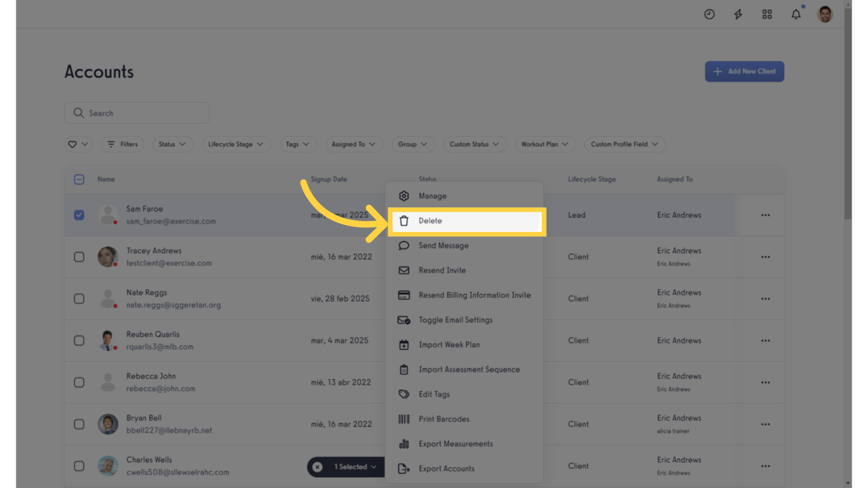Open the clock history icon in header
Viewport: 868px width, 488px height.
(x=709, y=14)
